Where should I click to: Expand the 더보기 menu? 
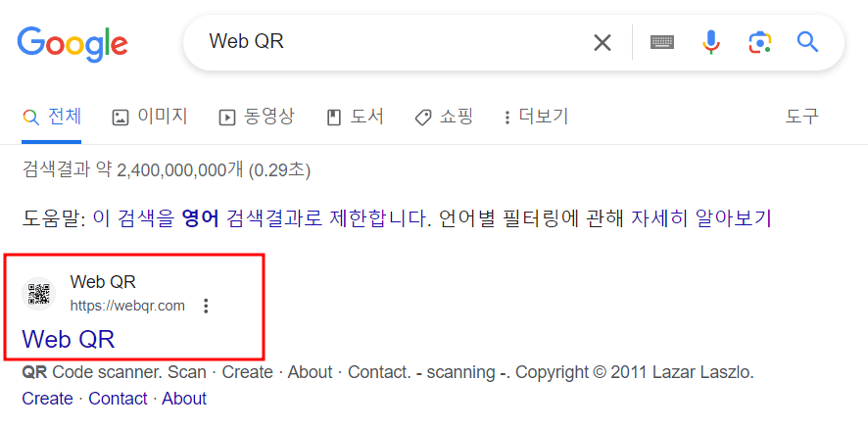[x=536, y=117]
